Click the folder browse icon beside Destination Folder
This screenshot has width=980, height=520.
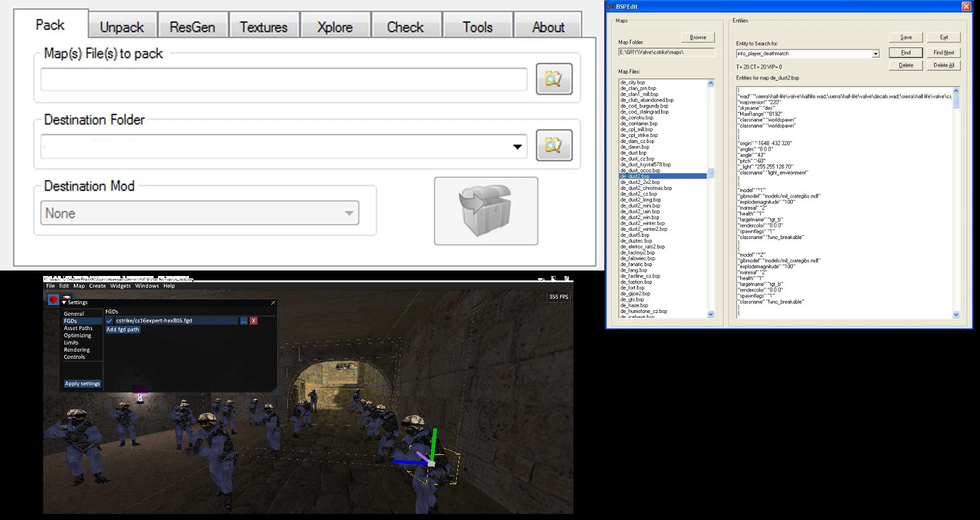(x=554, y=145)
